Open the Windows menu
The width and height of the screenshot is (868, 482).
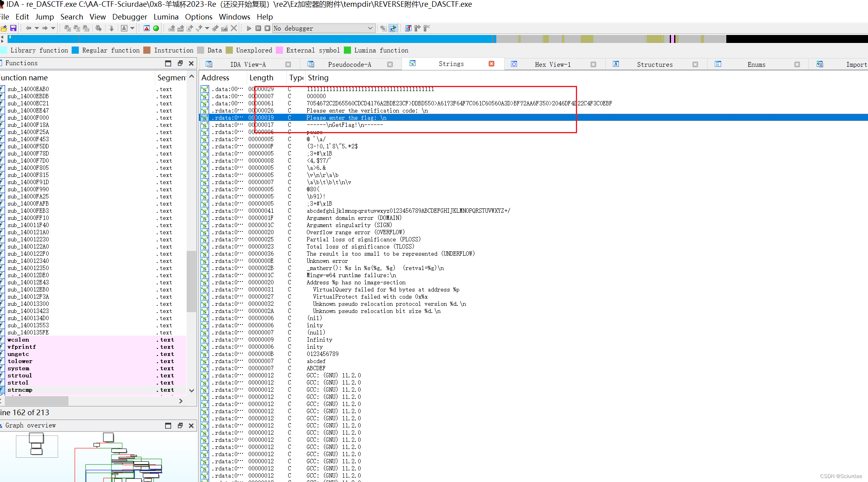tap(234, 17)
